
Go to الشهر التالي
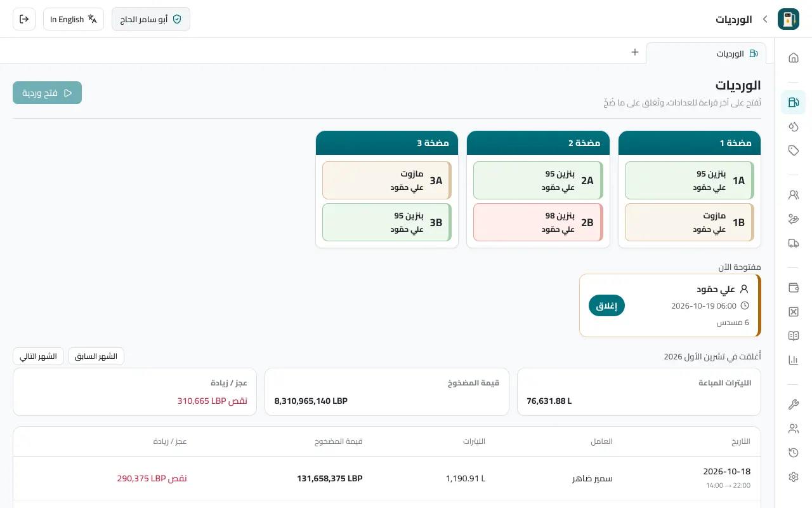click(38, 356)
